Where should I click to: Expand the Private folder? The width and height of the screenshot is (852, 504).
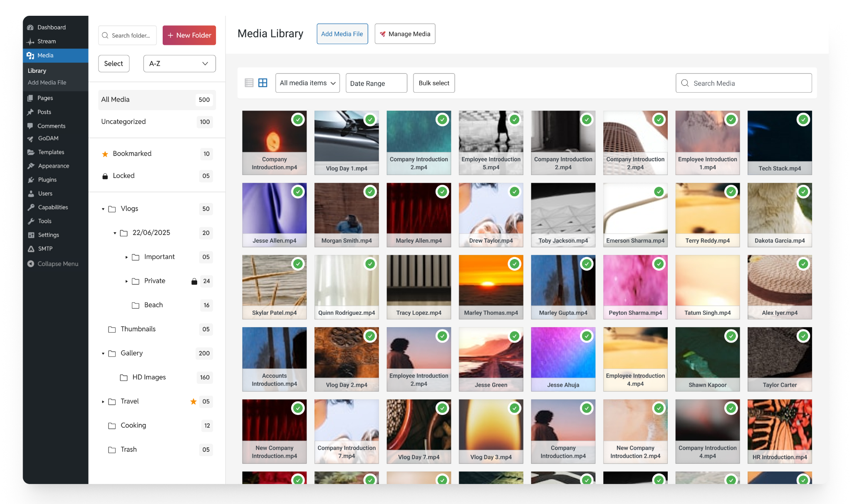coord(127,281)
